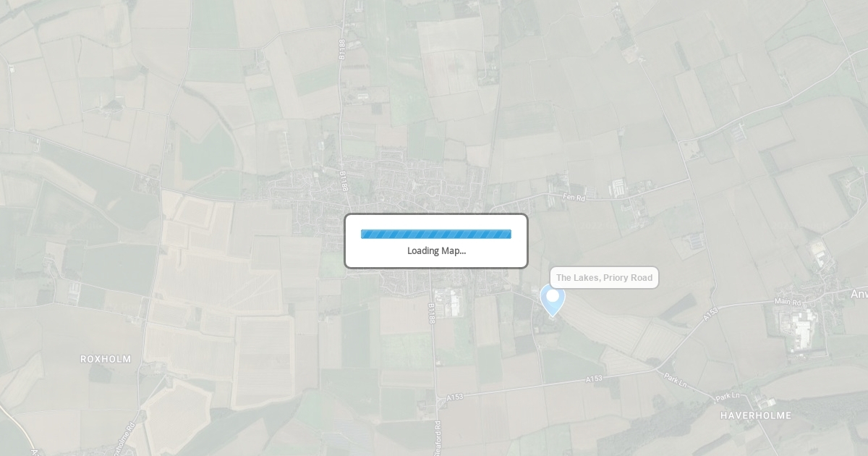Screen dimensions: 868x456
Task: Click the A153 label near Sleaford Rd junction
Action: (455, 397)
